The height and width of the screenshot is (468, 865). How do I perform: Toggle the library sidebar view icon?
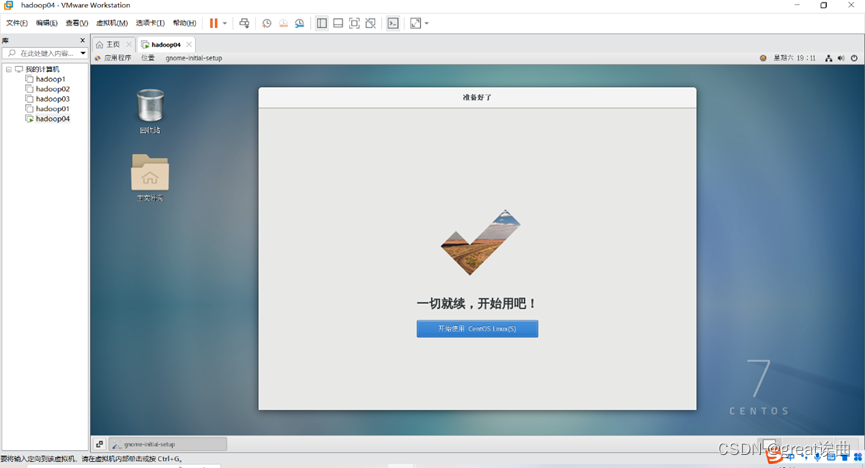coord(322,23)
